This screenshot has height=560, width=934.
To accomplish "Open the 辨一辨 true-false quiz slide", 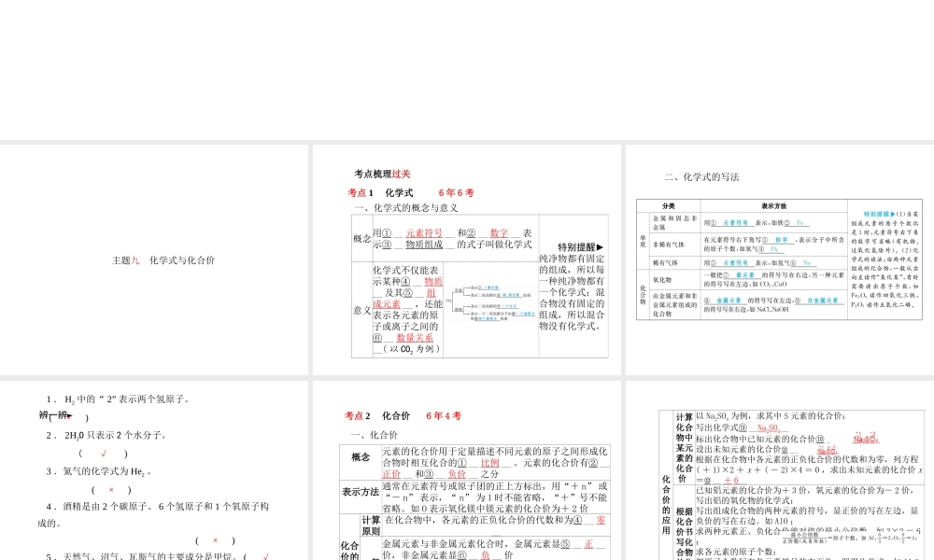I will tap(154, 470).
